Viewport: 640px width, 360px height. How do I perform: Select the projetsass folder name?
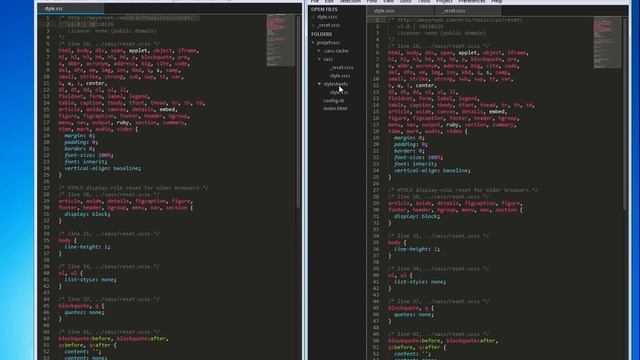point(328,42)
